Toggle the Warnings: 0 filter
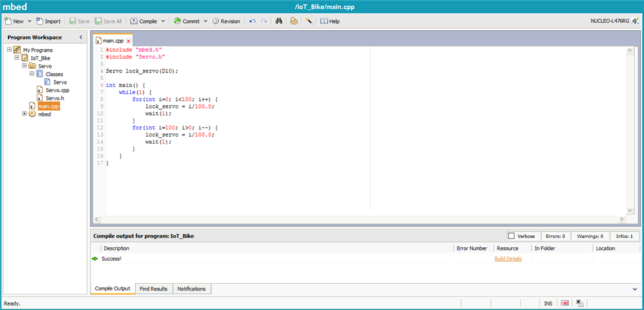Viewport: 644px width, 310px height. point(592,236)
